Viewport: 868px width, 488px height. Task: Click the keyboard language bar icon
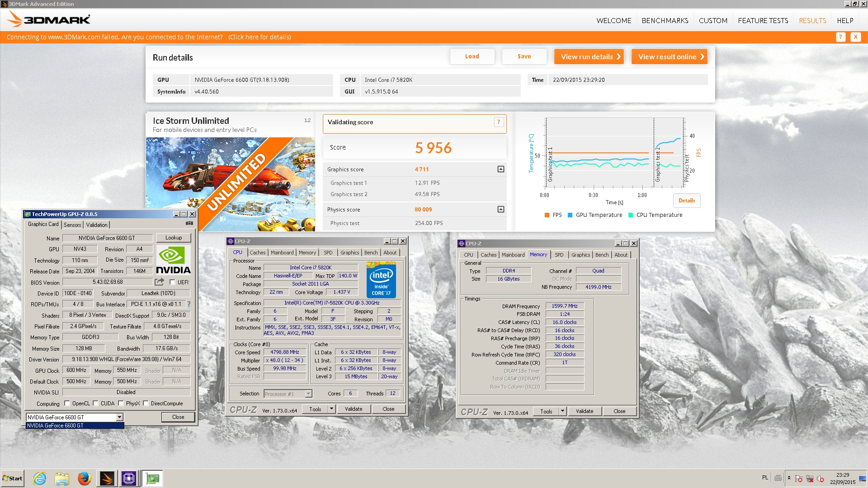tap(778, 478)
